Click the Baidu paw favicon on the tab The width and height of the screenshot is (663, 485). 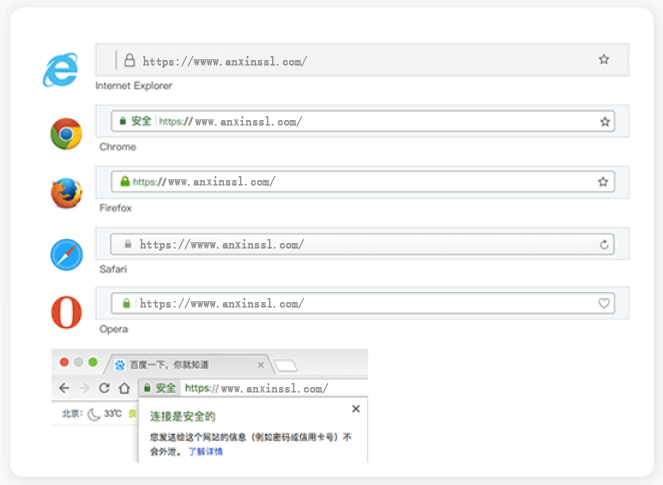[120, 364]
